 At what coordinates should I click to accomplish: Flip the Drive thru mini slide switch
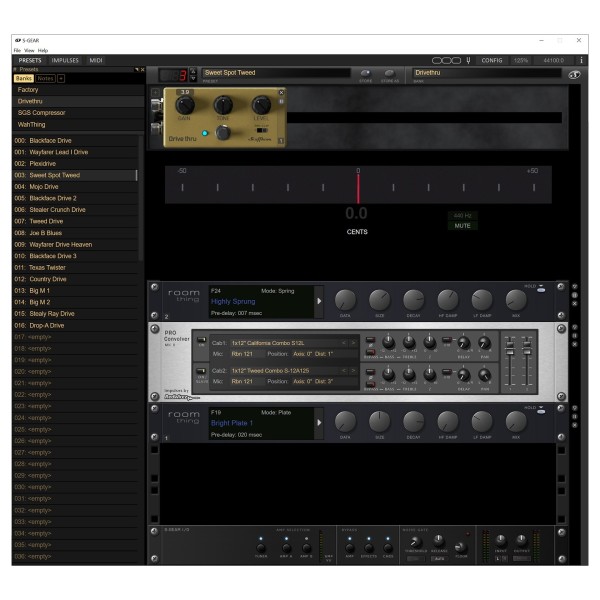(x=262, y=130)
